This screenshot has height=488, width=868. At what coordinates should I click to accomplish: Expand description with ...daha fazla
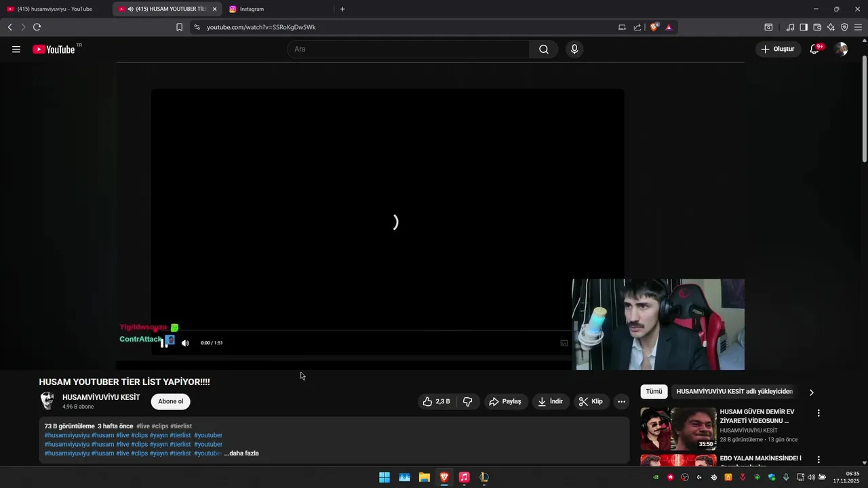click(x=241, y=453)
